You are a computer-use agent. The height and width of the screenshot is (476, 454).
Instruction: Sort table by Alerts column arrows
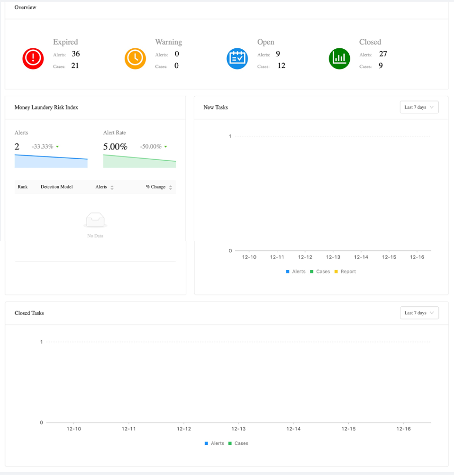click(112, 188)
